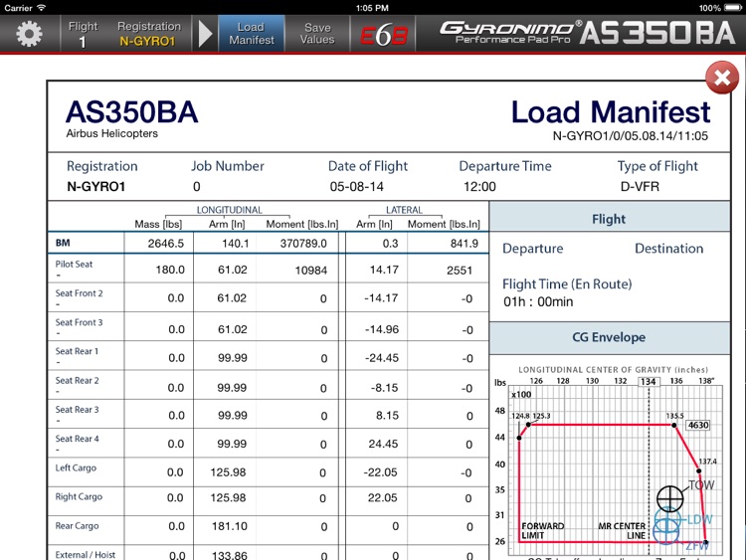Viewport: 746px width, 560px height.
Task: Select the Load Manifest toolbar tab
Action: (x=252, y=33)
